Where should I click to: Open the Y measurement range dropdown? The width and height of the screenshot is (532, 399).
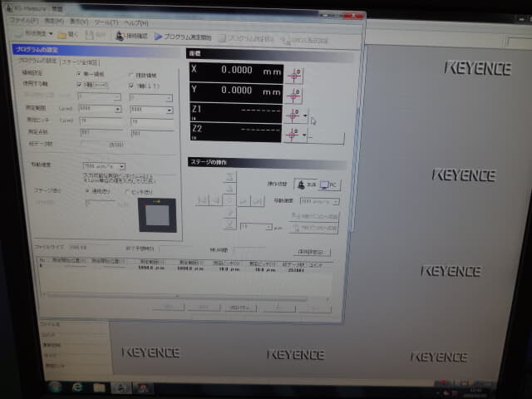[x=169, y=111]
